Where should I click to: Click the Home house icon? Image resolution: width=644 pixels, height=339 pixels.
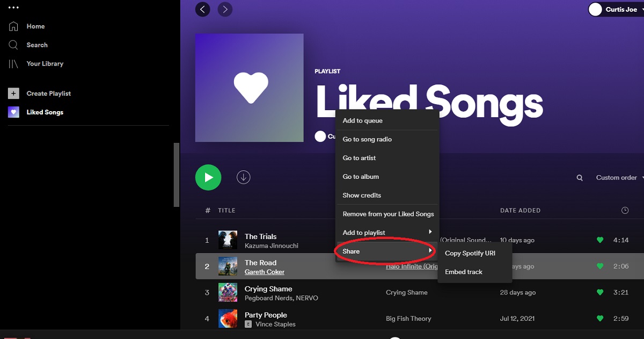click(x=13, y=26)
